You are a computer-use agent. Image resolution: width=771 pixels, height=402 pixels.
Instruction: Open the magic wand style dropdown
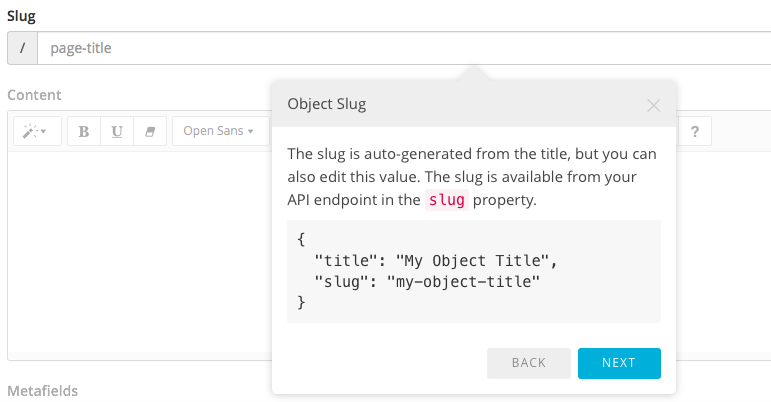pos(37,131)
